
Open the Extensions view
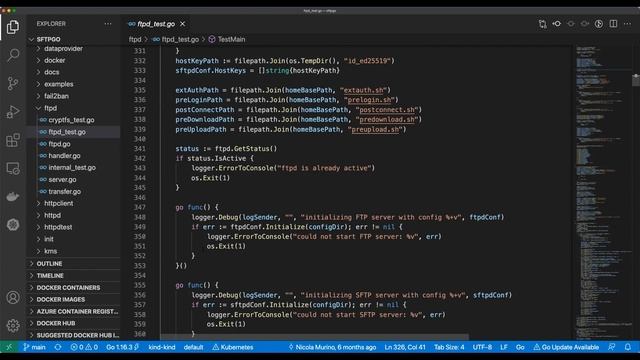click(13, 140)
